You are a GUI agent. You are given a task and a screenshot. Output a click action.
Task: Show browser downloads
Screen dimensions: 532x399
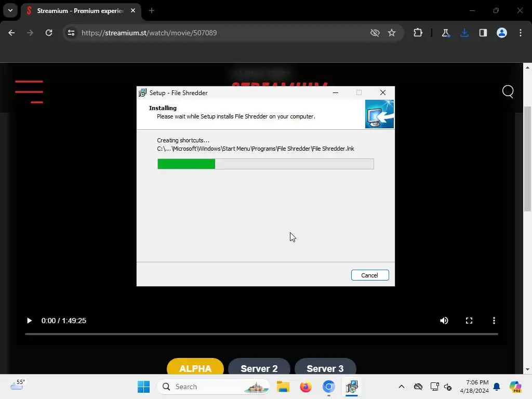(x=464, y=33)
